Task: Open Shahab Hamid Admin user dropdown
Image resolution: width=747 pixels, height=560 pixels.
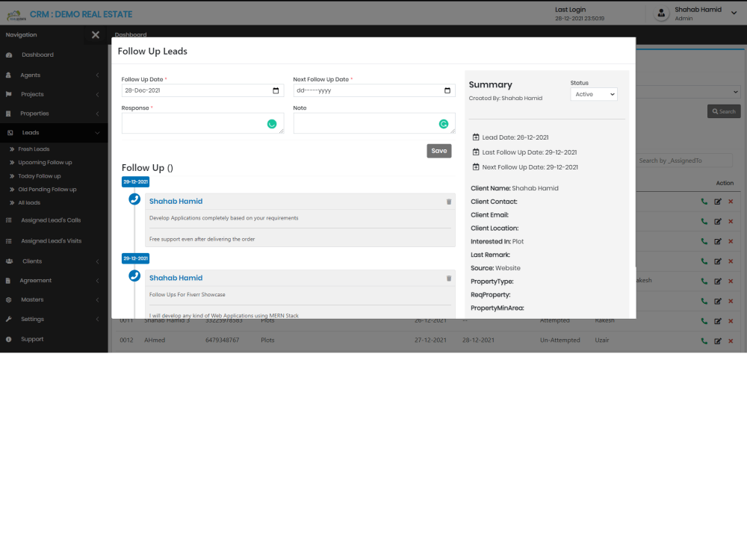Action: point(734,13)
